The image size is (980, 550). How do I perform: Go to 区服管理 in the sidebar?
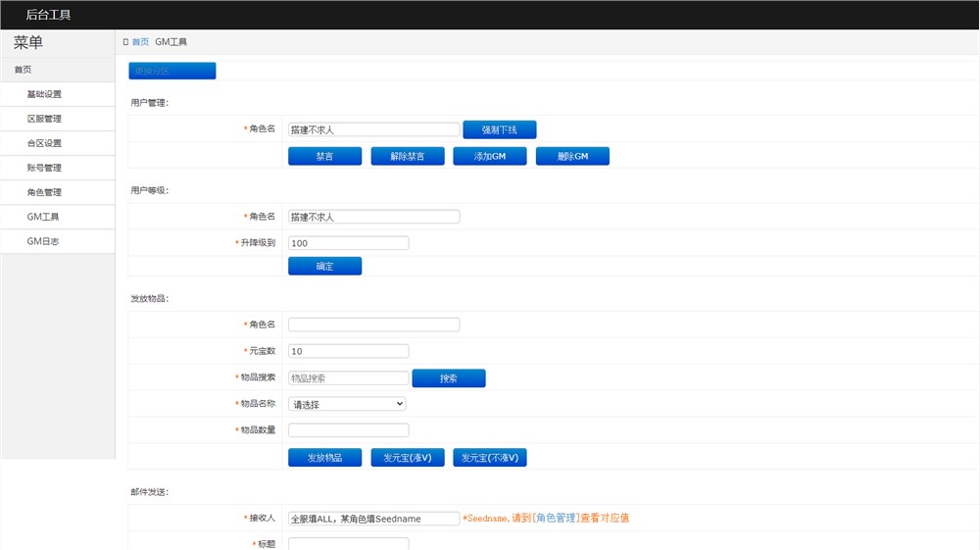[44, 119]
